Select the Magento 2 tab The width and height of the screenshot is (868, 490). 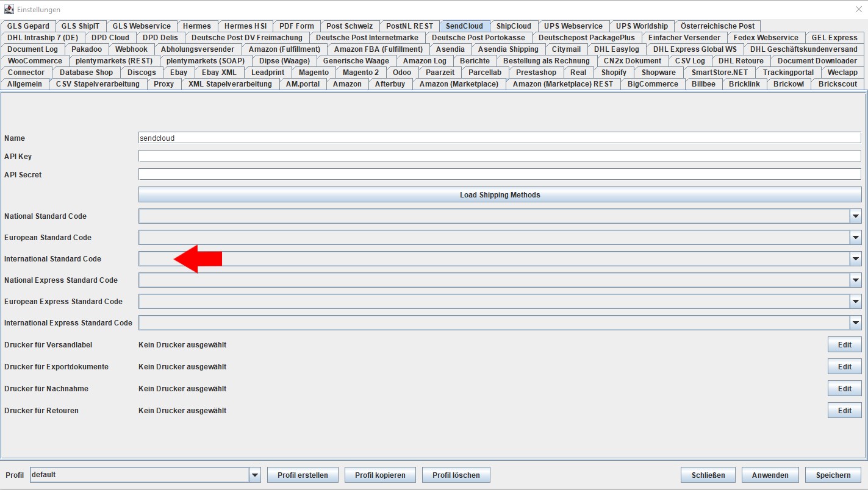[x=360, y=73]
